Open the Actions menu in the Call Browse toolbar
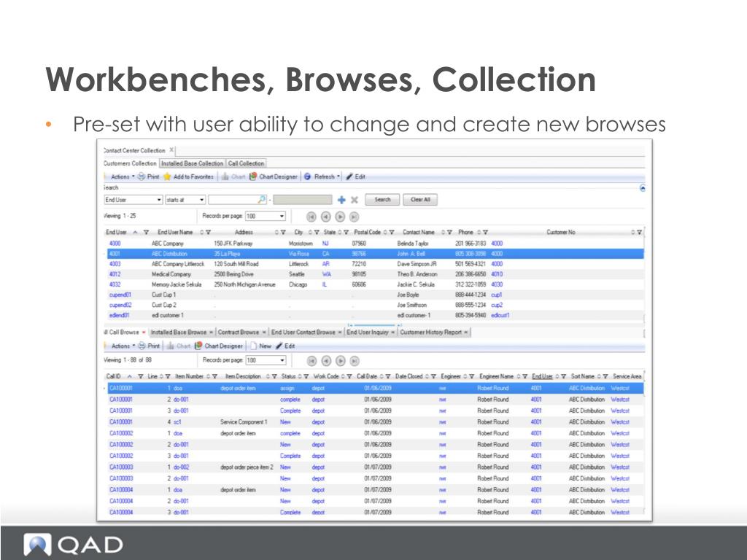Screen dimensions: 747x560 (123, 346)
